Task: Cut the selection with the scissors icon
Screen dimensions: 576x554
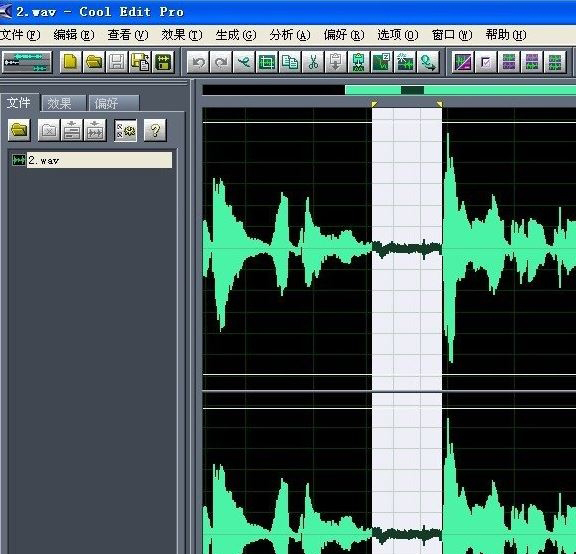Action: coord(313,62)
